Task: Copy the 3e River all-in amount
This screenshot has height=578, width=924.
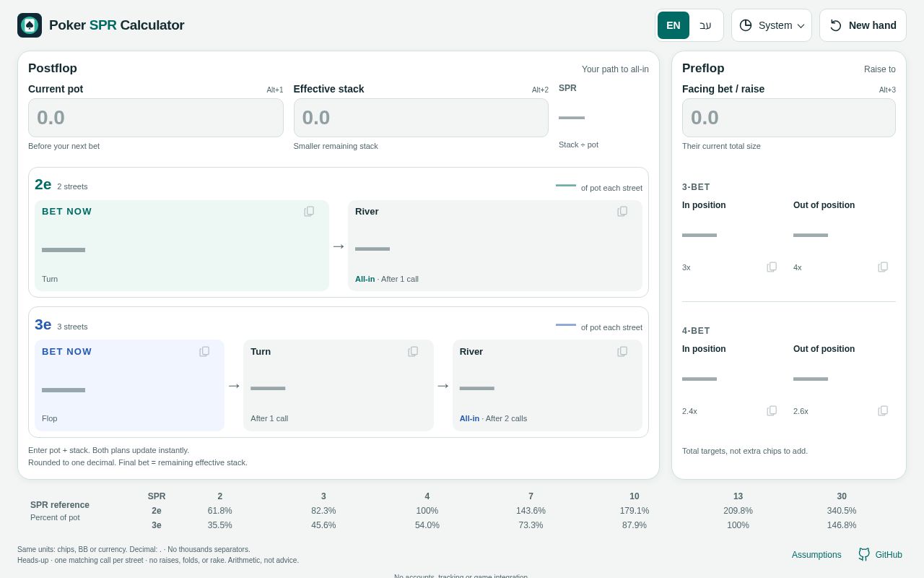Action: (x=622, y=352)
